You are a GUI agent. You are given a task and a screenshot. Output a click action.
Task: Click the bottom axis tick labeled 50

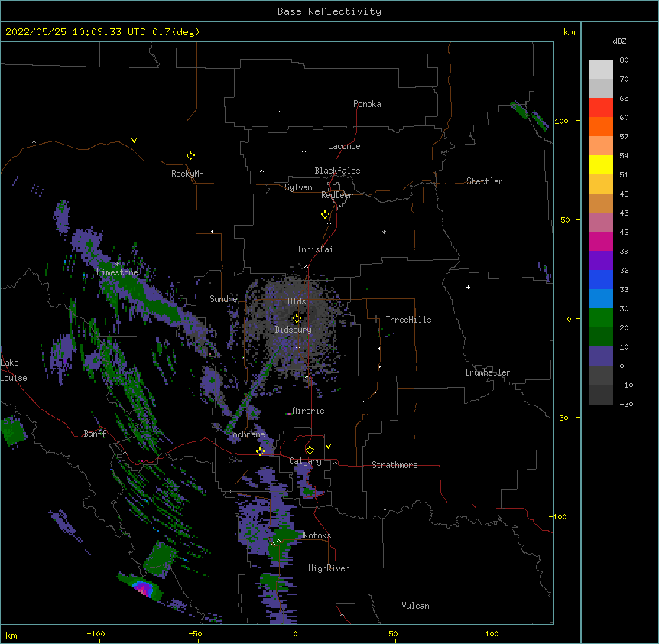pyautogui.click(x=394, y=633)
